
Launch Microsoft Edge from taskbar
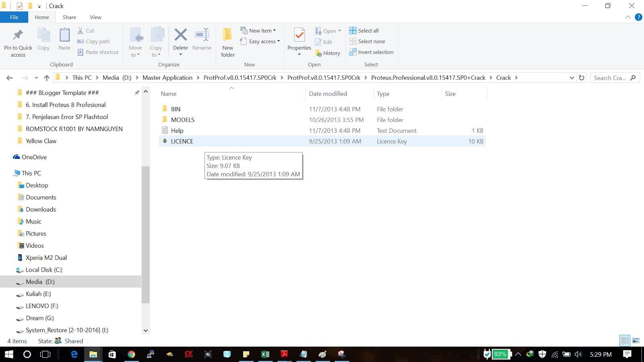point(74,354)
